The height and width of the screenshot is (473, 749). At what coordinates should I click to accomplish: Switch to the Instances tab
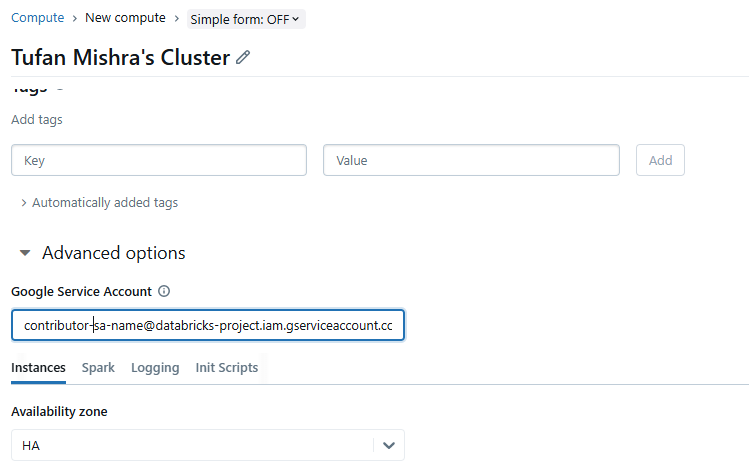click(x=38, y=368)
